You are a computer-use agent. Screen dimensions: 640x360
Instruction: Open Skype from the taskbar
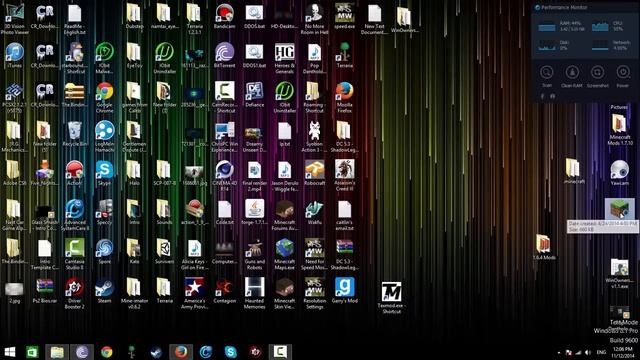pyautogui.click(x=231, y=352)
